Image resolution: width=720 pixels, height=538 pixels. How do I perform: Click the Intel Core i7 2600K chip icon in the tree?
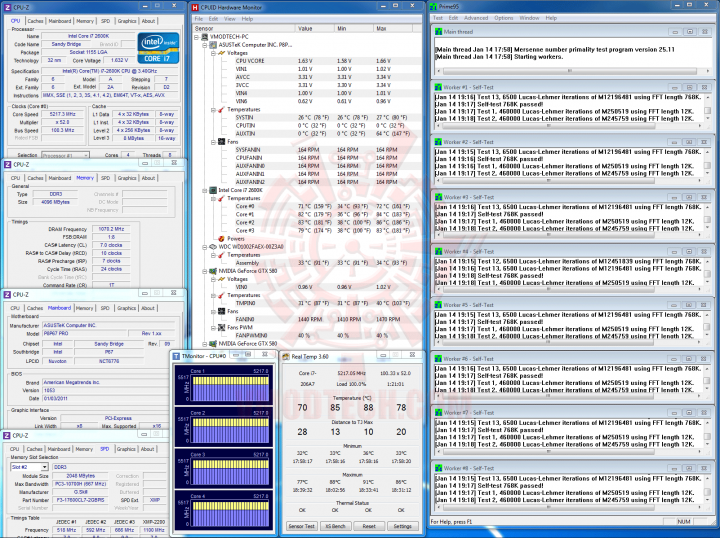coord(213,190)
